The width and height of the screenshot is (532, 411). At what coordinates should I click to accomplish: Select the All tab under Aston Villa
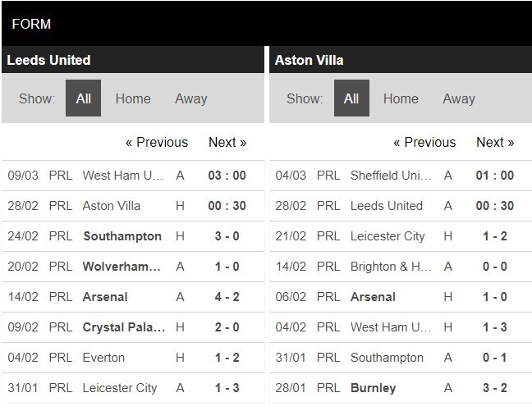coord(351,98)
